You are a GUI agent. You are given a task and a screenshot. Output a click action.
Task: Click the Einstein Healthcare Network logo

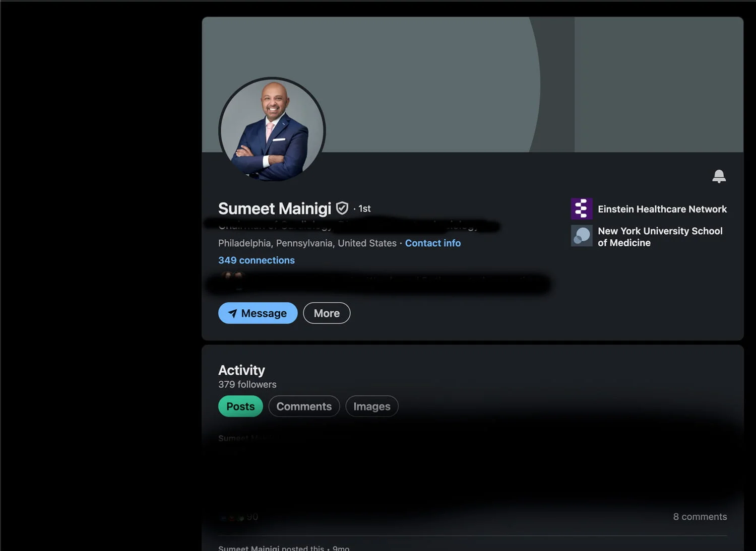point(581,209)
